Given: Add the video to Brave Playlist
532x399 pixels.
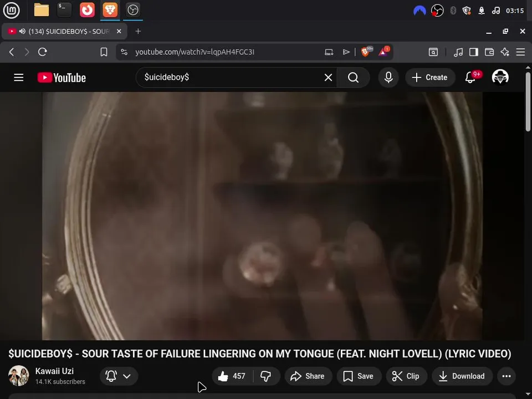Looking at the screenshot, I should click(x=346, y=52).
